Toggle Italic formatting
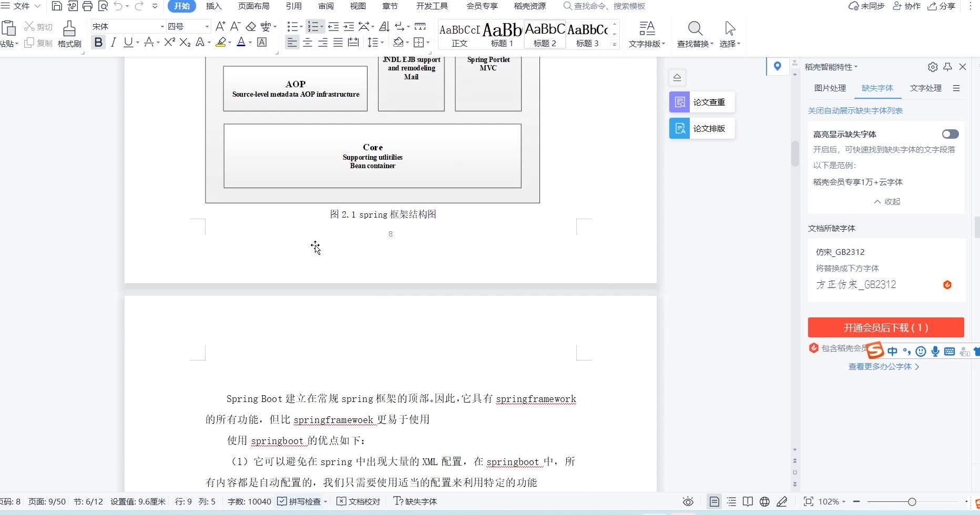 (x=113, y=43)
